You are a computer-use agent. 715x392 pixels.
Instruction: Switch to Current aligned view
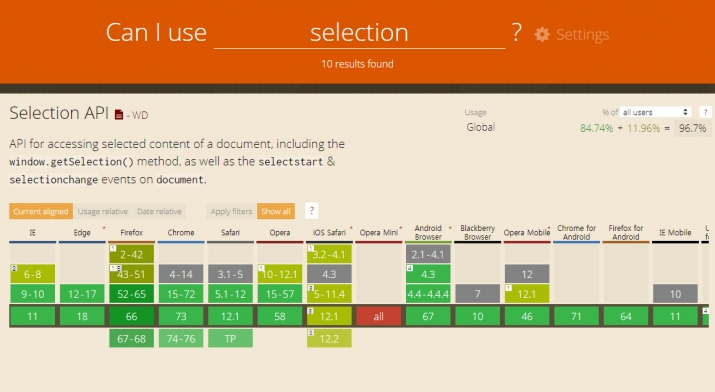tap(41, 211)
